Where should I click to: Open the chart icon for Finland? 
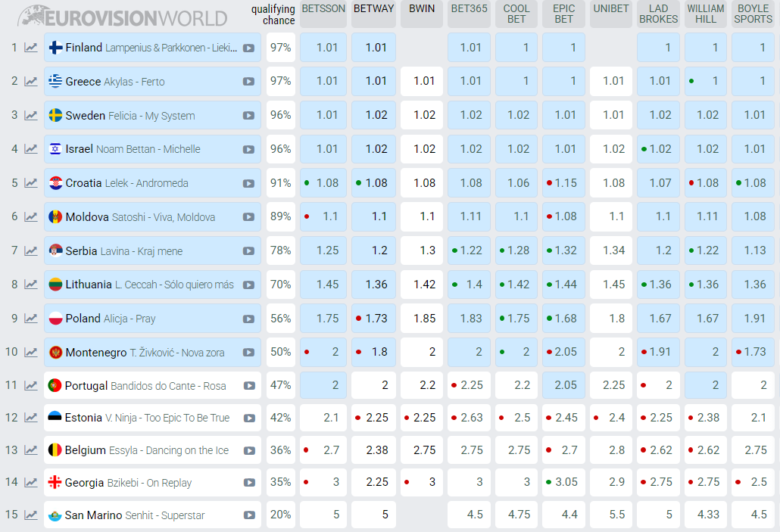coord(31,48)
